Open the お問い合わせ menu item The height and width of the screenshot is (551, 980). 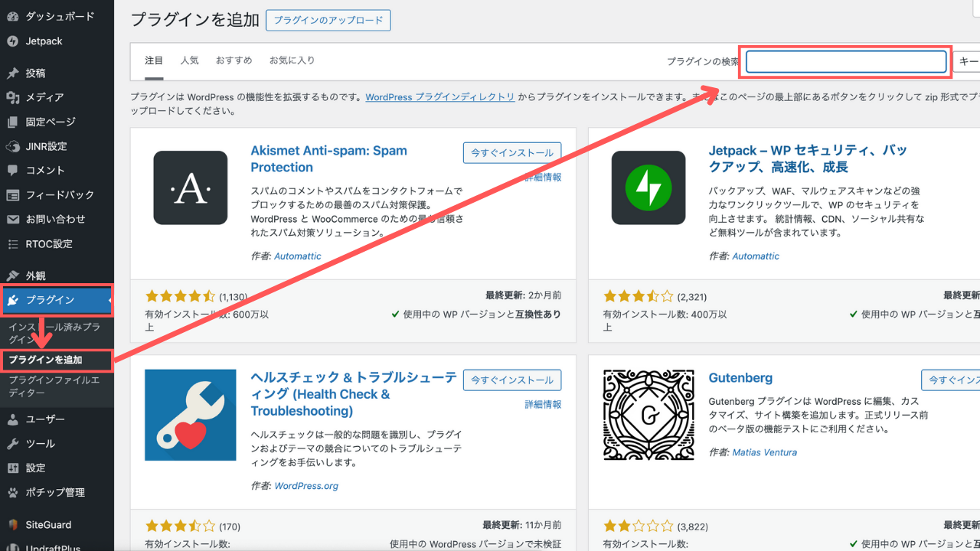57,220
